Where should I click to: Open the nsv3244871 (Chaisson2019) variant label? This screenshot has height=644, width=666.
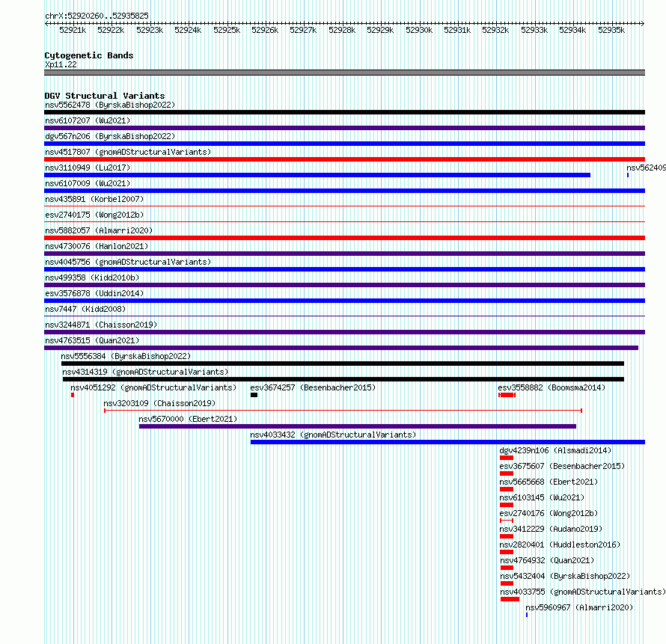[x=101, y=325]
